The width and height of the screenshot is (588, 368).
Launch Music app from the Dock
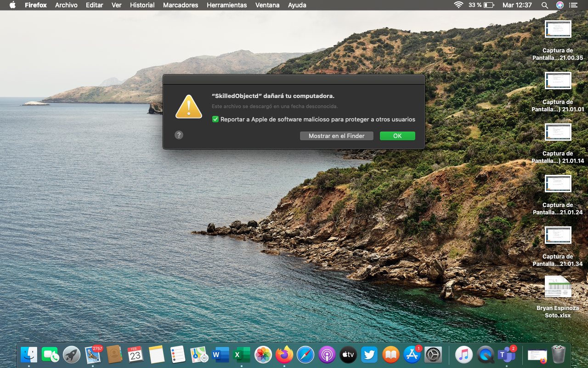click(x=464, y=355)
